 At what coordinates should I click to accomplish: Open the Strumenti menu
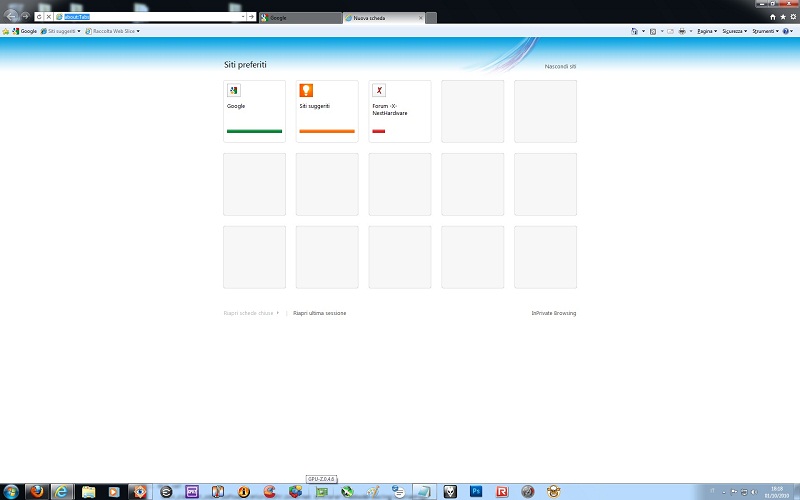(765, 31)
